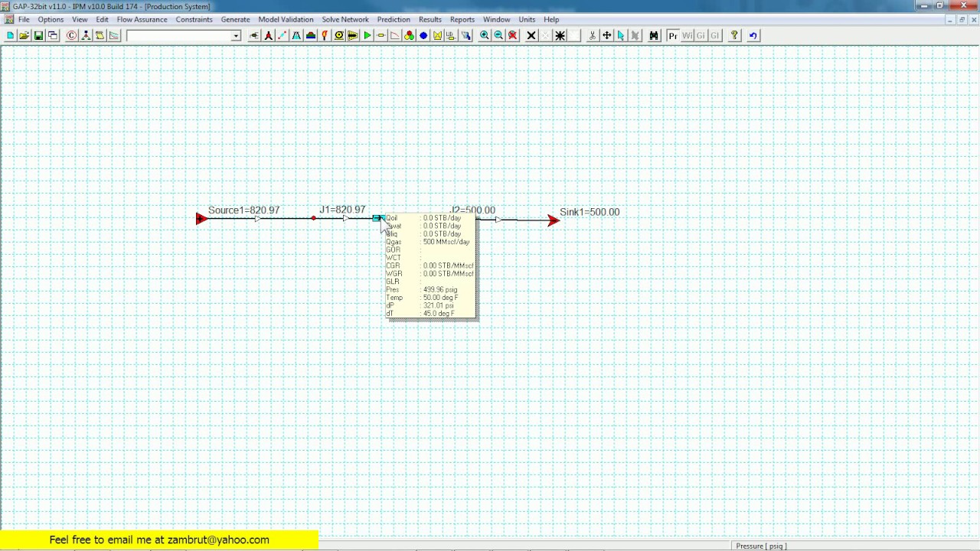The width and height of the screenshot is (980, 551).
Task: Open the Model Validation menu
Action: (x=286, y=19)
